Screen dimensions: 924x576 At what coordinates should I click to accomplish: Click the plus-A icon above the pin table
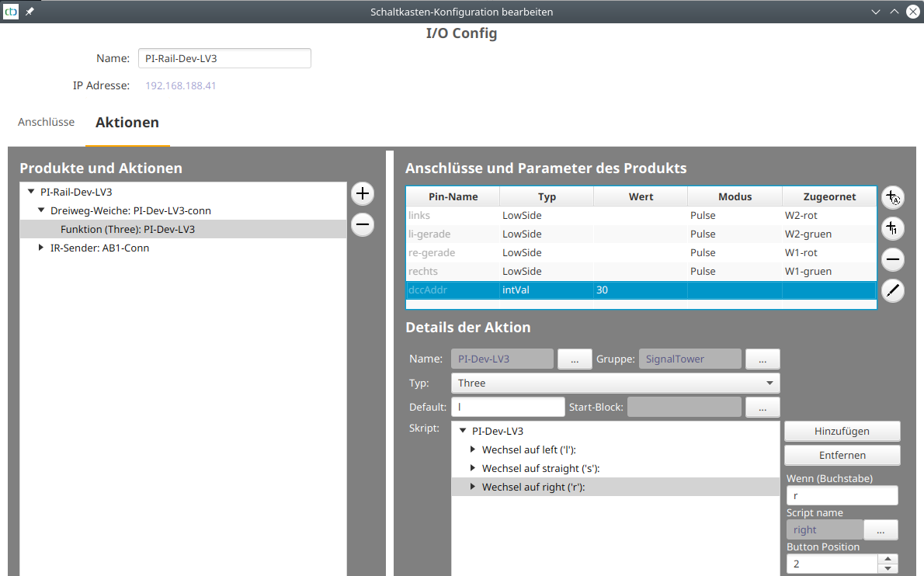coord(892,197)
